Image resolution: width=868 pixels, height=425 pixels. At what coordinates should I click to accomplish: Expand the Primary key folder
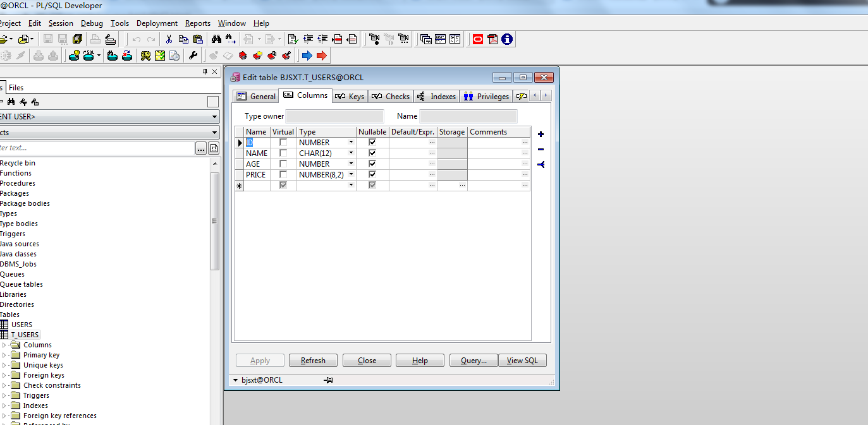pos(4,355)
